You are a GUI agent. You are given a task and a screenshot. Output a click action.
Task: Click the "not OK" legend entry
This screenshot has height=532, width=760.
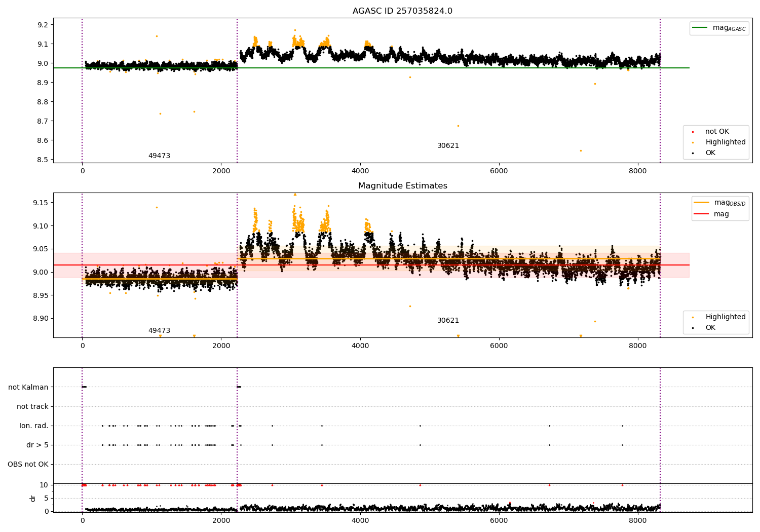711,132
